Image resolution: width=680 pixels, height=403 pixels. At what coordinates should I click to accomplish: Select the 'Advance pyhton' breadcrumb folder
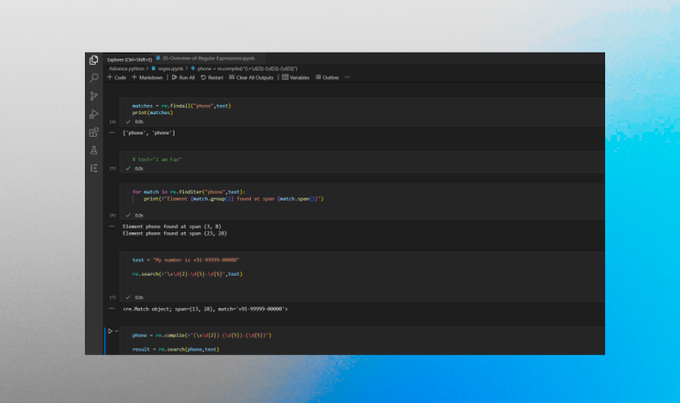pos(126,69)
